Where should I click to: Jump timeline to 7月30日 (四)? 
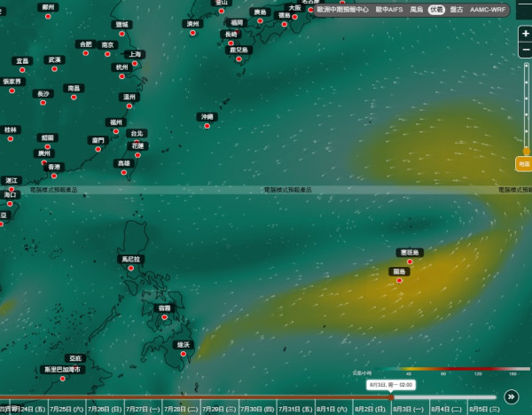pos(257,409)
